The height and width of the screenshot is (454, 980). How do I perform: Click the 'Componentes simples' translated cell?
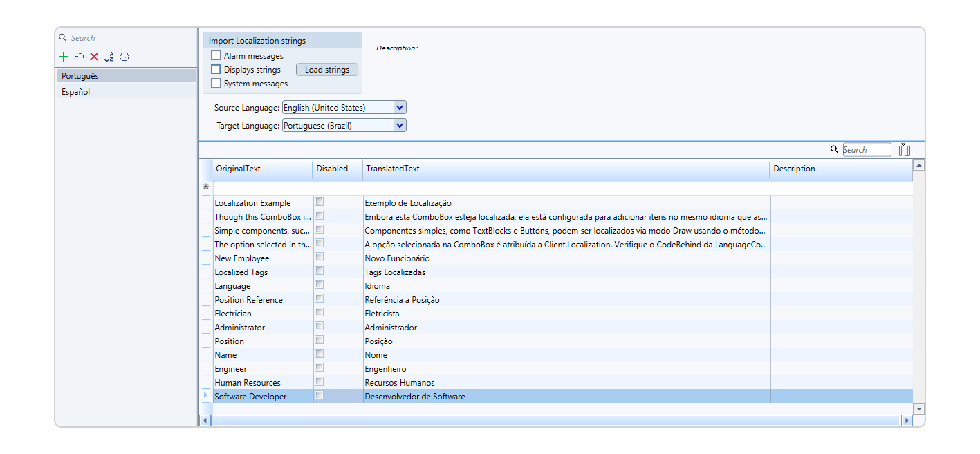click(566, 231)
